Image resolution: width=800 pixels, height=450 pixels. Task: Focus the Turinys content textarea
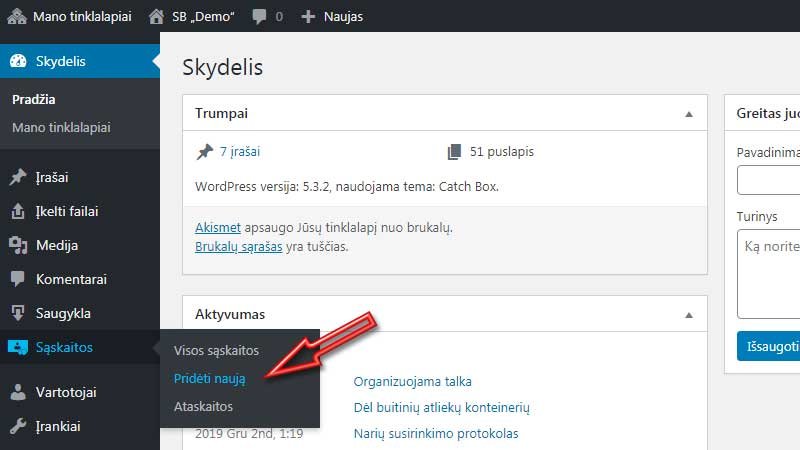click(768, 274)
